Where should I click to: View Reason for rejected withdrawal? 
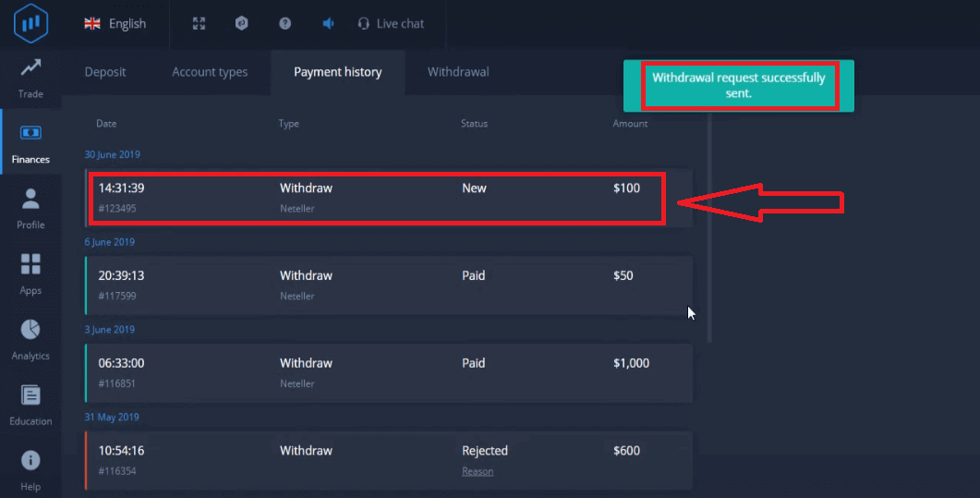[478, 471]
